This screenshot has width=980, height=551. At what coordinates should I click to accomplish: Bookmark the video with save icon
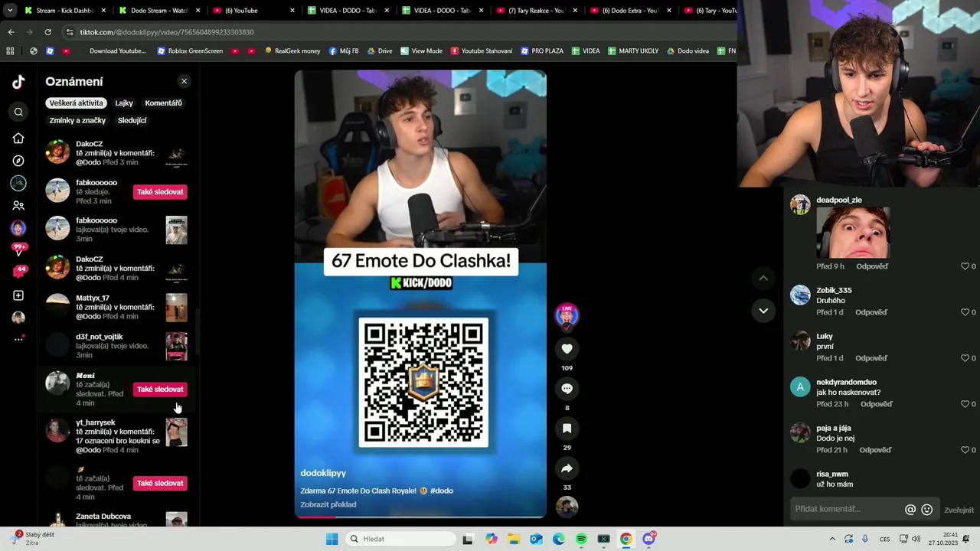(x=567, y=429)
